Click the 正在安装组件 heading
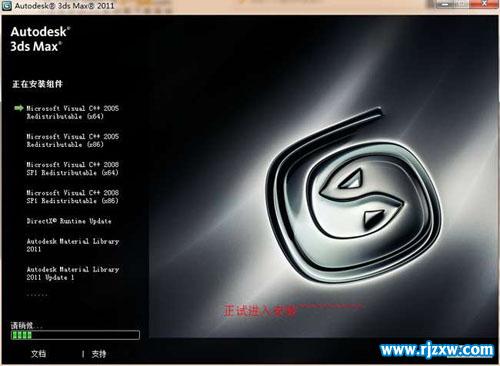Image resolution: width=500 pixels, height=366 pixels. tap(37, 84)
